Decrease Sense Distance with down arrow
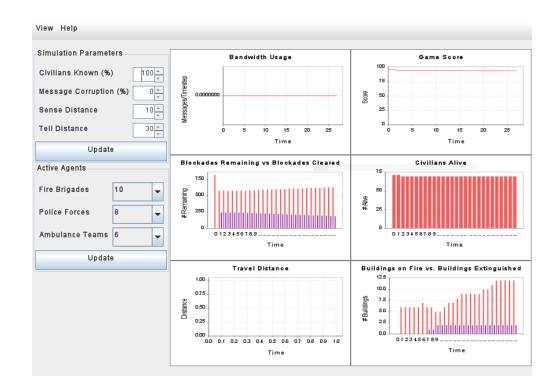 click(x=159, y=115)
